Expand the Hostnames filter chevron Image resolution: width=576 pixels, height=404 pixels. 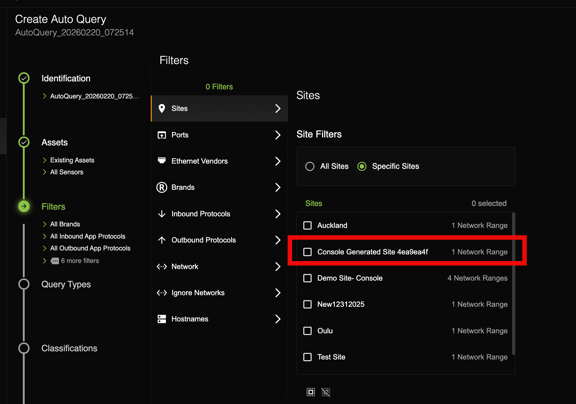[x=278, y=319]
